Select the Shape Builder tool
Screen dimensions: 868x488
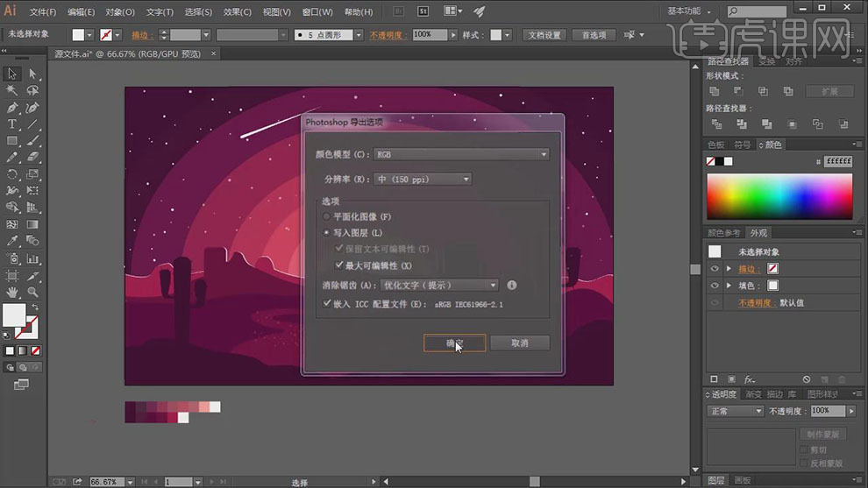click(11, 208)
